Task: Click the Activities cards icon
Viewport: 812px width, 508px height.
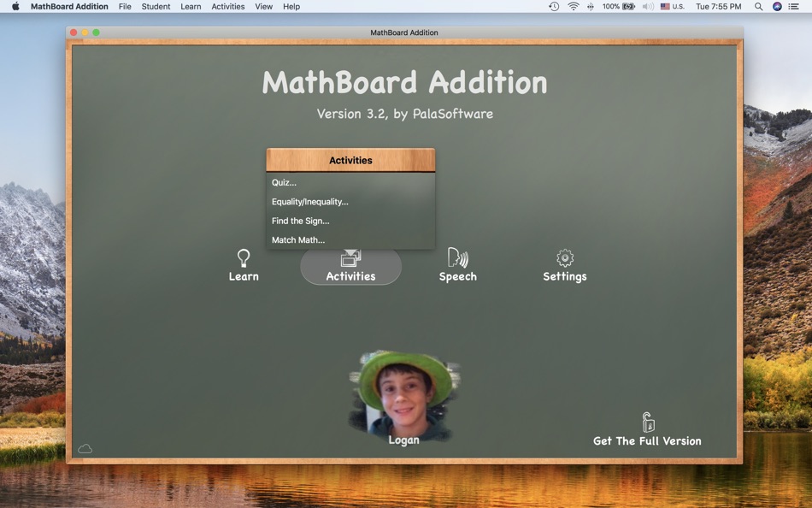Action: coord(350,258)
